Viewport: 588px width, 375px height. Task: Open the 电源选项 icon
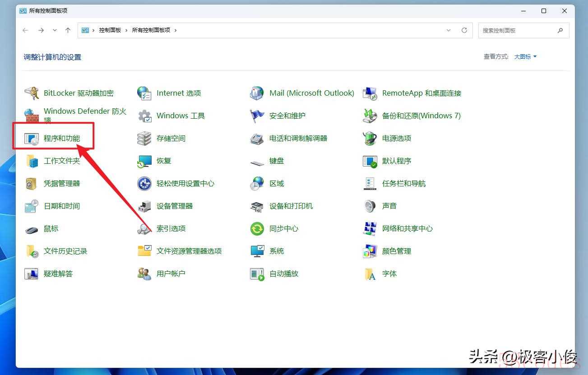pos(370,139)
